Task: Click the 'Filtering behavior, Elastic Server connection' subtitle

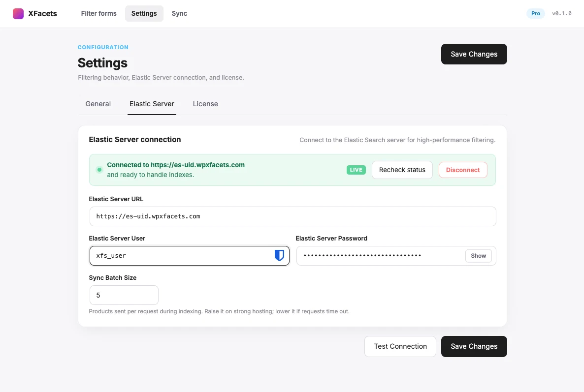Action: [x=161, y=77]
